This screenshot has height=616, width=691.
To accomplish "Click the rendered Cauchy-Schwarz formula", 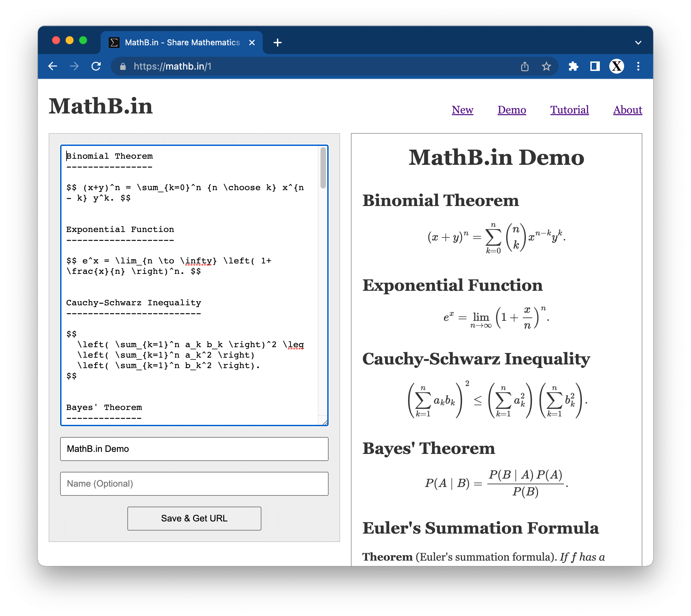I will point(497,400).
